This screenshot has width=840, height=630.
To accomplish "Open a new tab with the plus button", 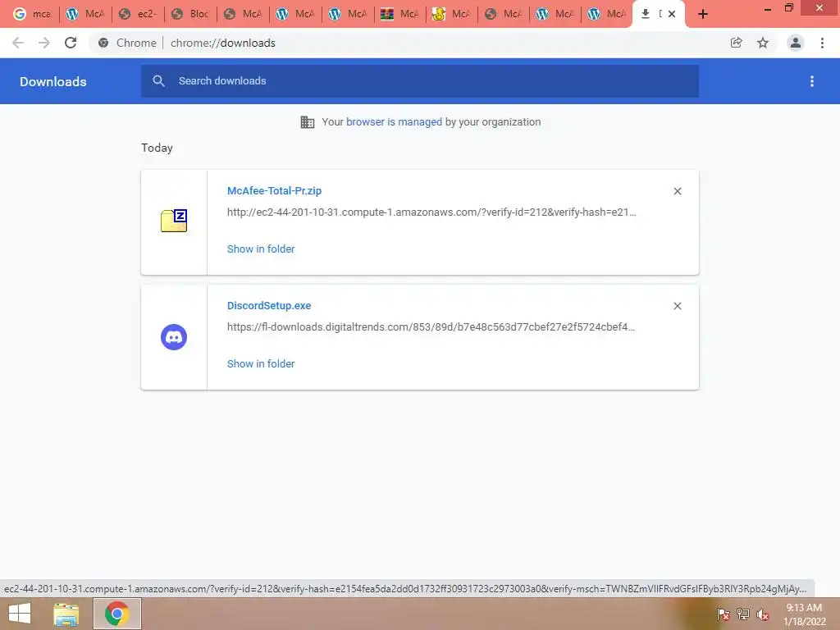I will [x=703, y=14].
